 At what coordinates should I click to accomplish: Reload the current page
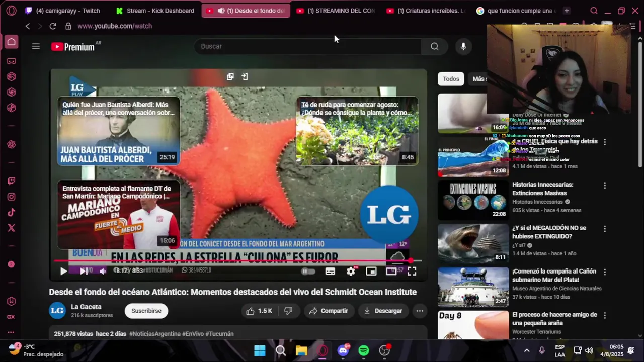53,26
